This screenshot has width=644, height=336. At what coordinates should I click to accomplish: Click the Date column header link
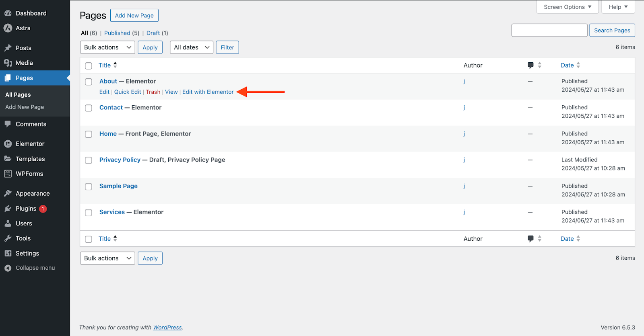tap(567, 65)
